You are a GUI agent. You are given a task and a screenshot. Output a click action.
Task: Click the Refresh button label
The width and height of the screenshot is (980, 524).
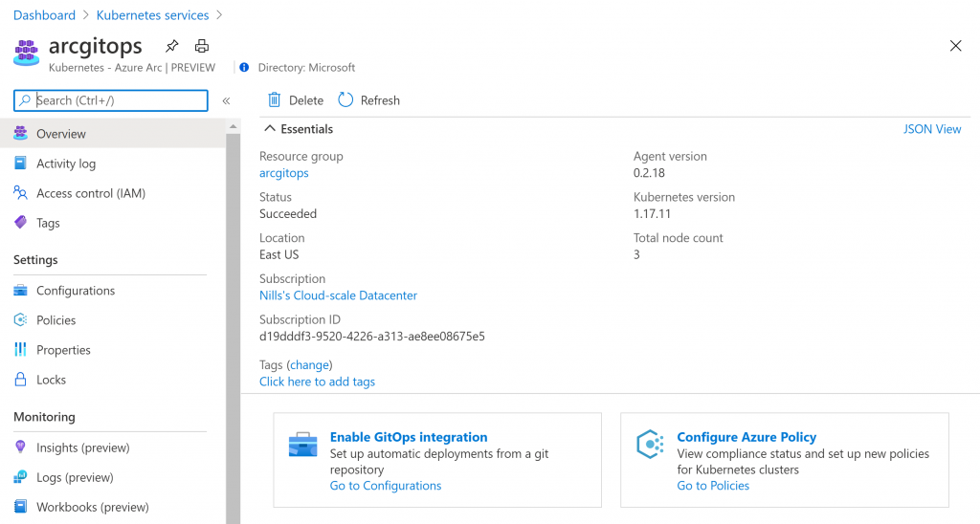tap(380, 100)
